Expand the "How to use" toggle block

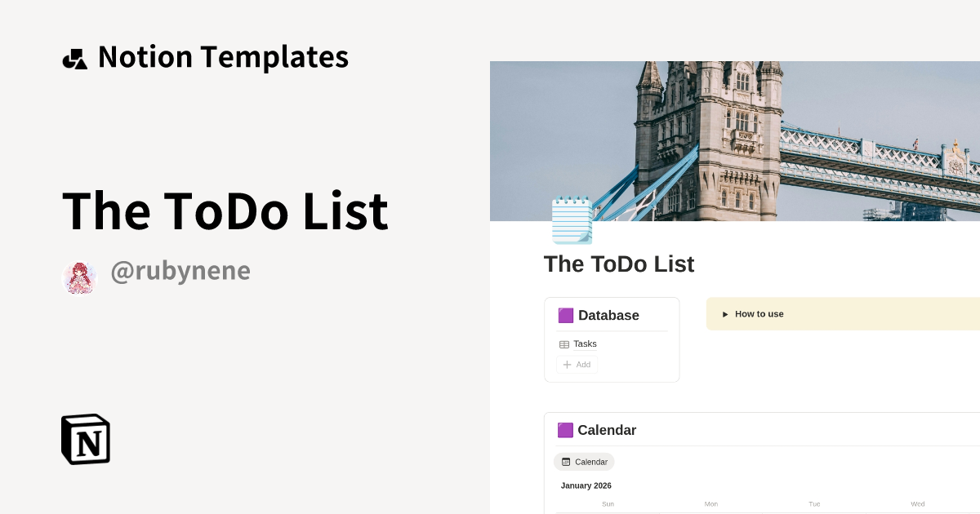(759, 314)
